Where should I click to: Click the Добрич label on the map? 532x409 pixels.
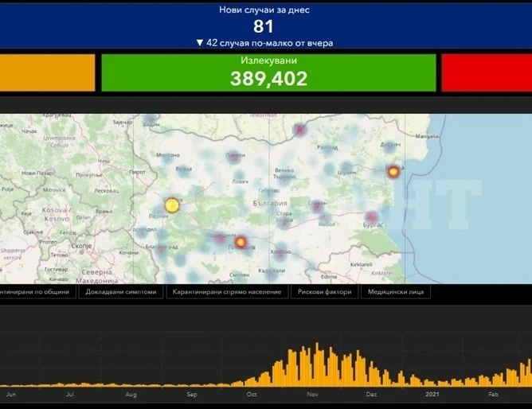tap(390, 144)
